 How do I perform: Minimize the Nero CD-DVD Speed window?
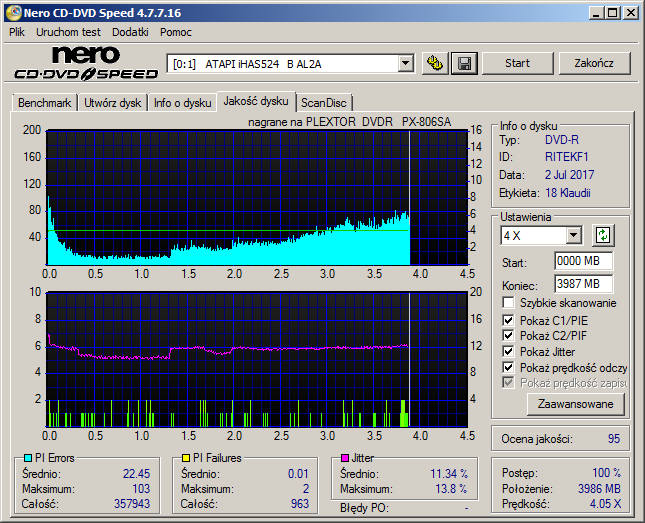click(596, 13)
